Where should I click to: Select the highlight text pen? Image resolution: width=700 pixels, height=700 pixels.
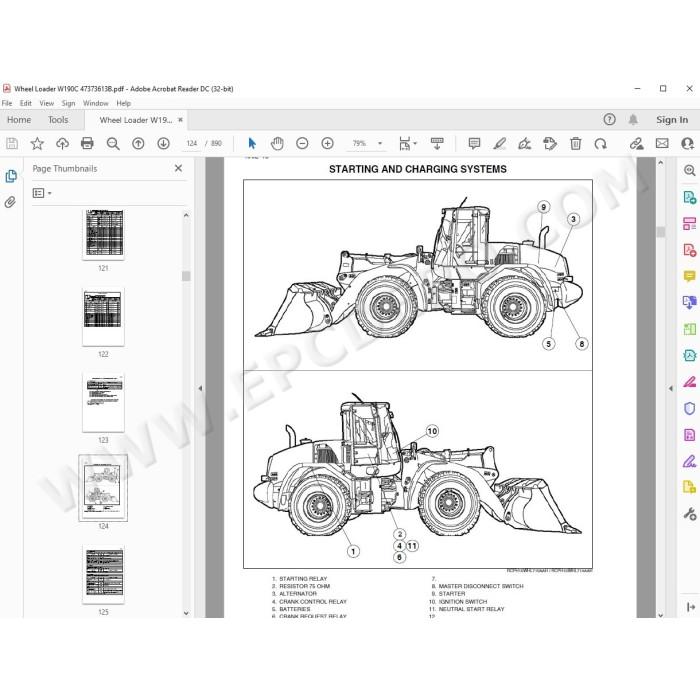pos(500,143)
